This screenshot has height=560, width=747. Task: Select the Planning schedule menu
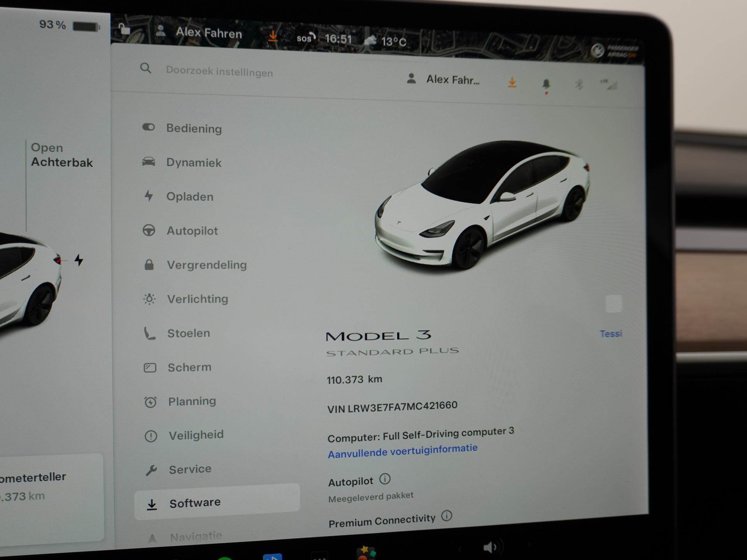pyautogui.click(x=180, y=401)
